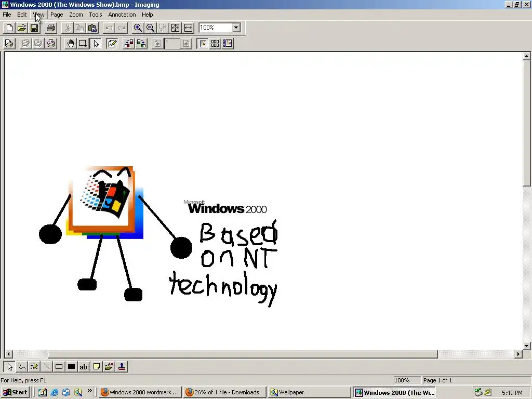
Task: Scan a new document
Action: tap(9, 44)
